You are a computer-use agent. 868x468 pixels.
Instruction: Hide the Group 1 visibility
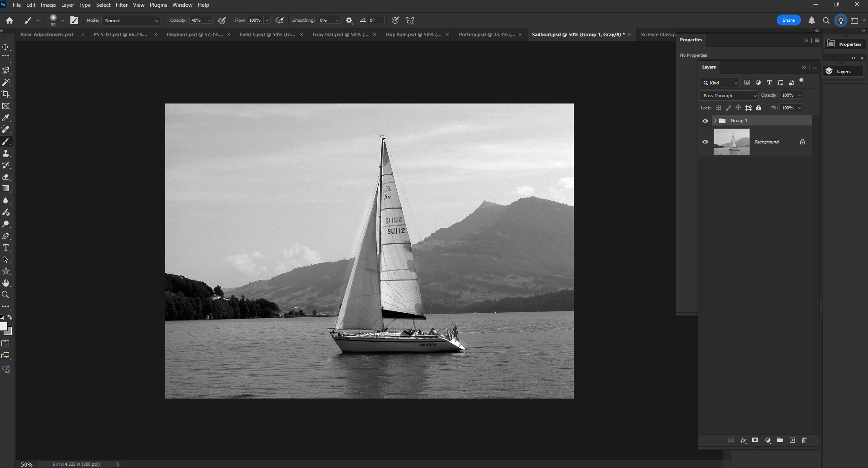705,120
